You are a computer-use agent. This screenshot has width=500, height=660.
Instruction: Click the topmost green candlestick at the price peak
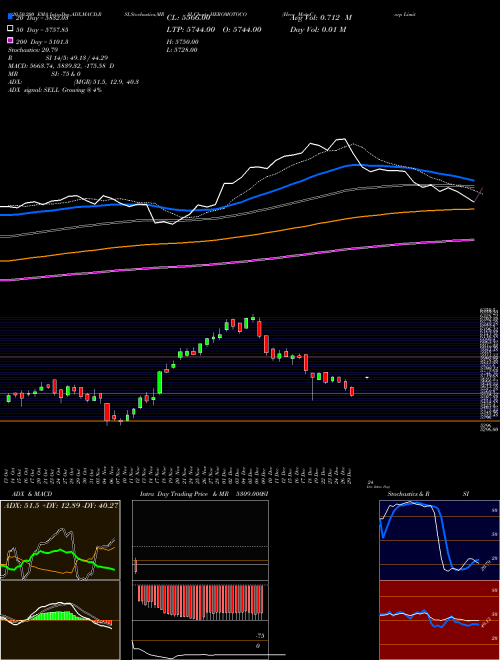click(253, 318)
